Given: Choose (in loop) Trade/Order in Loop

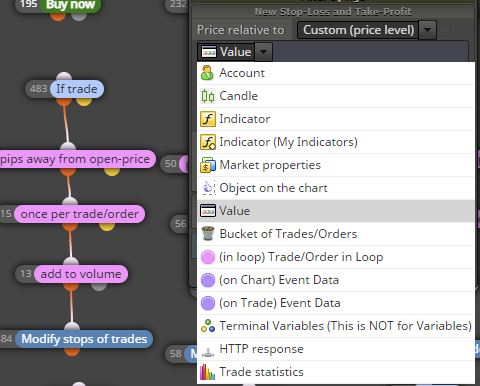Looking at the screenshot, I should (336, 257).
